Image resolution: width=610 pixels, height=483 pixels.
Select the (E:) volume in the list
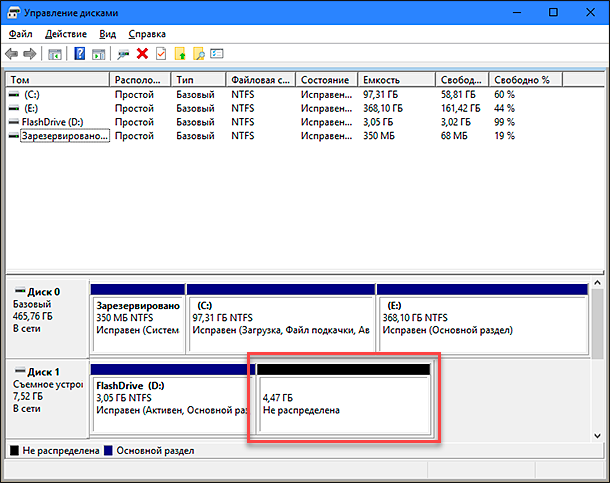(x=31, y=108)
